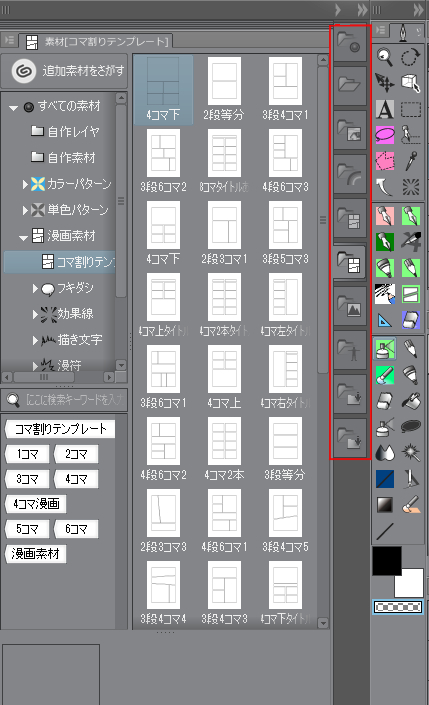Select the Eyedropper tool
Viewport: 429px width, 705px height.
(x=411, y=161)
